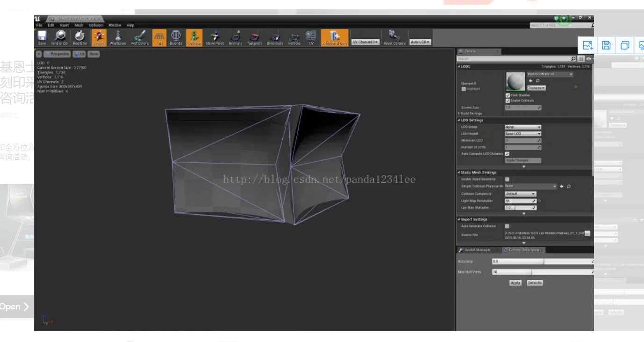The image size is (644, 342).
Task: Click the Reset Camera icon
Action: click(394, 37)
